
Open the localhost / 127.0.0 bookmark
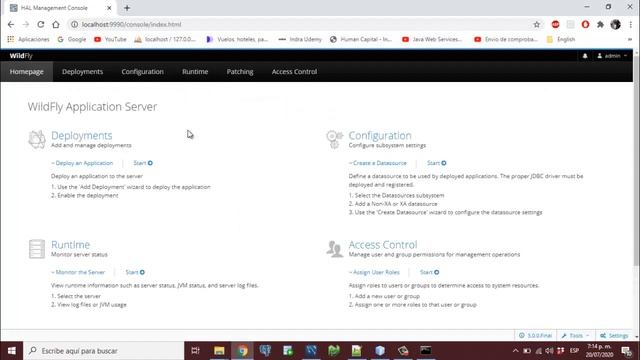[165, 39]
